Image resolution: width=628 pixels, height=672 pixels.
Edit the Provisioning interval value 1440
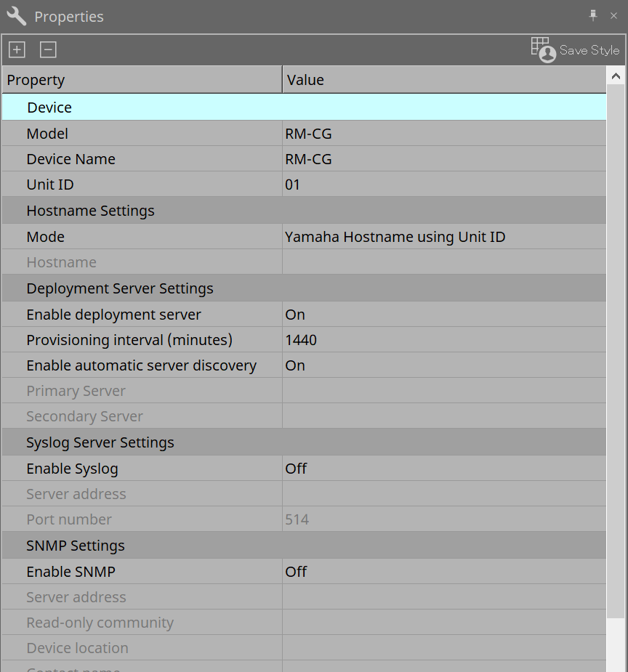(x=443, y=340)
